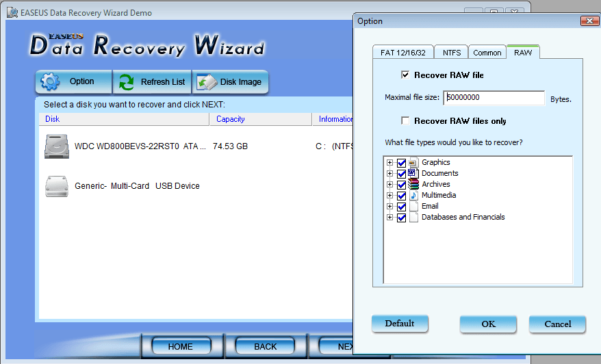Screen dimensions: 601x364
Task: Uncheck the Documents file type checkbox
Action: (401, 174)
